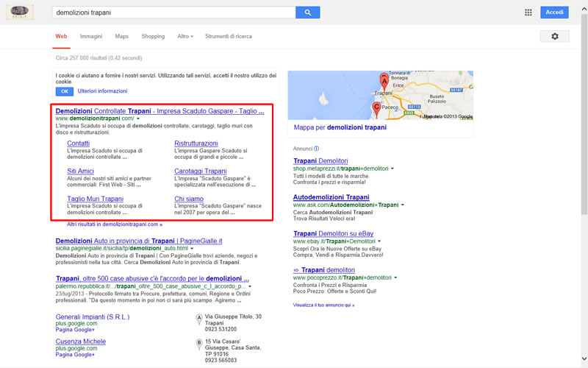Open search settings gear icon
Screen dimensions: 588x368
(555, 36)
